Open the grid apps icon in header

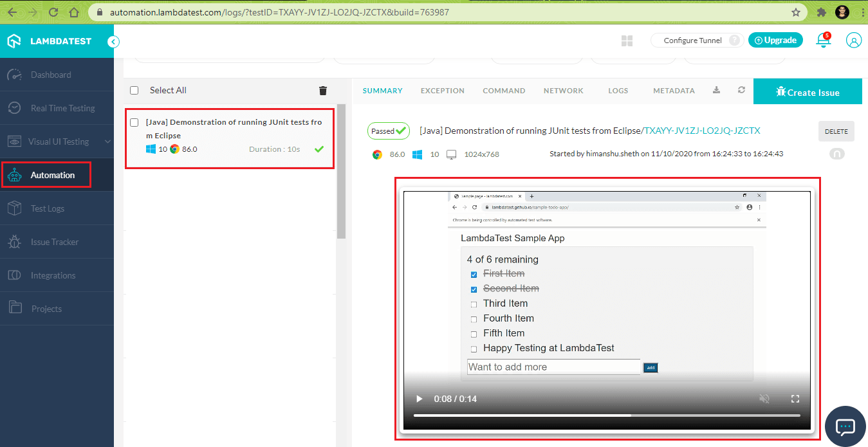pos(627,41)
